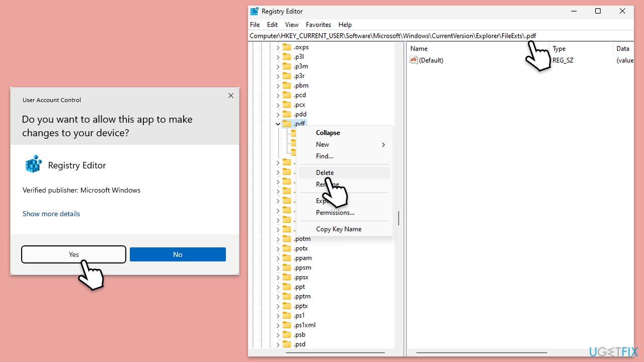Click the Data column header
This screenshot has height=362, width=644.
[x=623, y=49]
